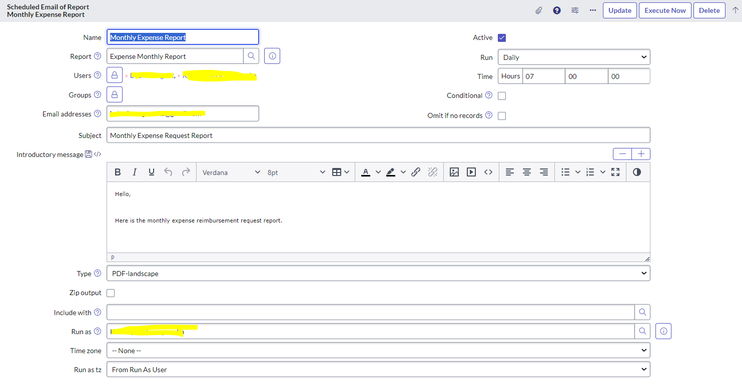The width and height of the screenshot is (742, 385).
Task: Open the Run as tz dropdown
Action: 379,369
